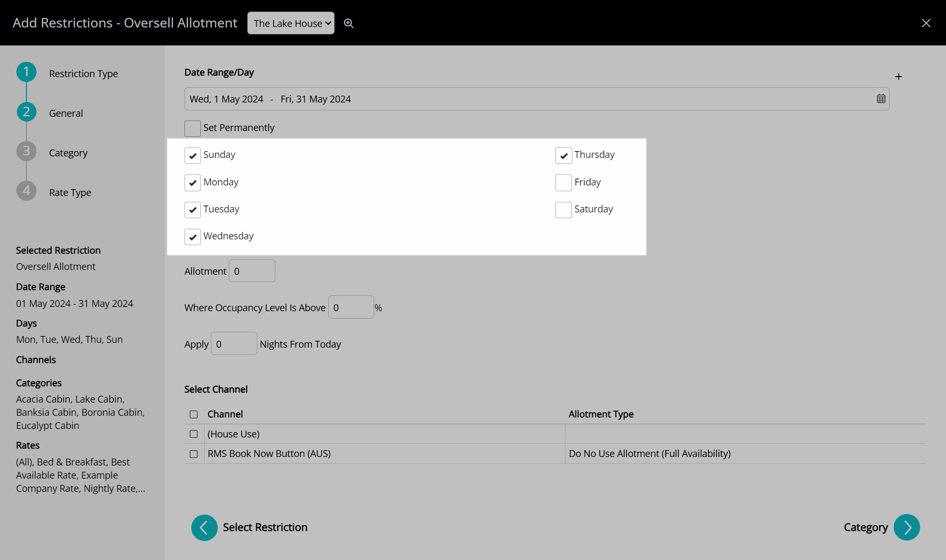The width and height of the screenshot is (946, 560).
Task: Click the Date Range input field
Action: pyautogui.click(x=536, y=99)
